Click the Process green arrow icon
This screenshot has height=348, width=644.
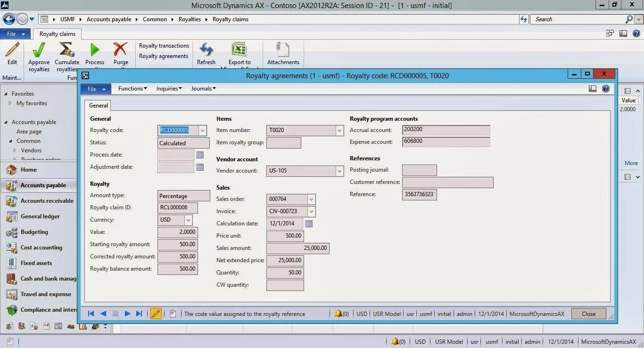pyautogui.click(x=95, y=50)
